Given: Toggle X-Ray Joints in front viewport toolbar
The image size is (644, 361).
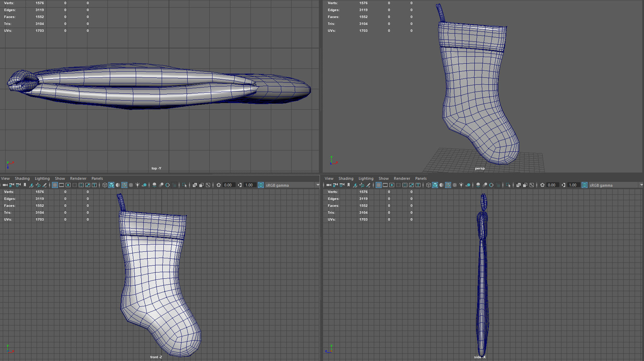Looking at the screenshot, I should pyautogui.click(x=208, y=185).
